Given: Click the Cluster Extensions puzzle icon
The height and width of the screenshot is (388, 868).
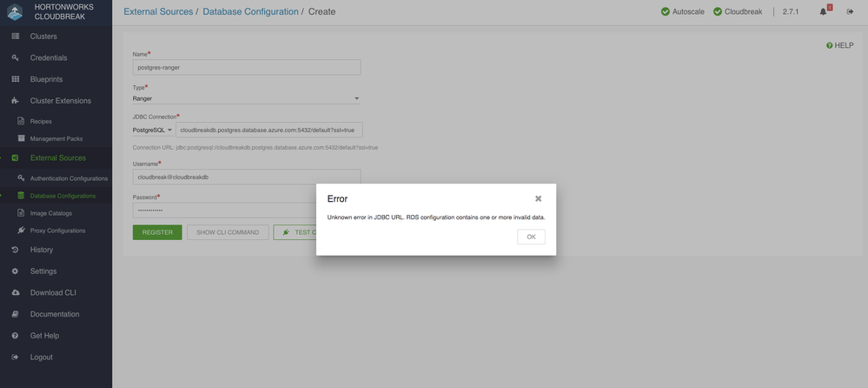Looking at the screenshot, I should [16, 101].
